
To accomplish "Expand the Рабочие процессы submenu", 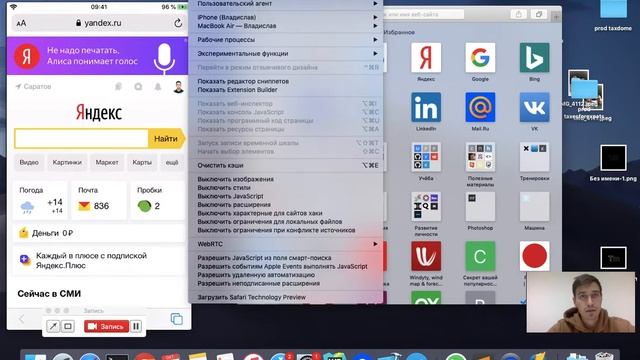I will 287,40.
